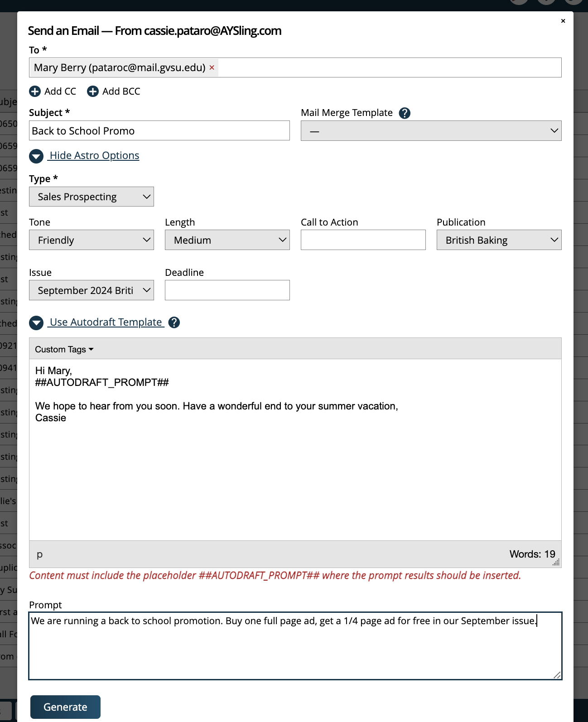
Task: Open Autodraft Template help icon
Action: [x=174, y=322]
